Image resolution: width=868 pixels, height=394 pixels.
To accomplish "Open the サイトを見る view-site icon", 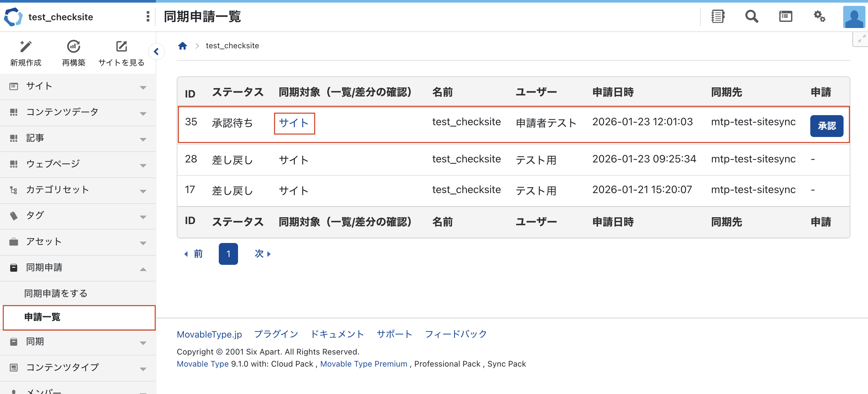I will pyautogui.click(x=121, y=47).
